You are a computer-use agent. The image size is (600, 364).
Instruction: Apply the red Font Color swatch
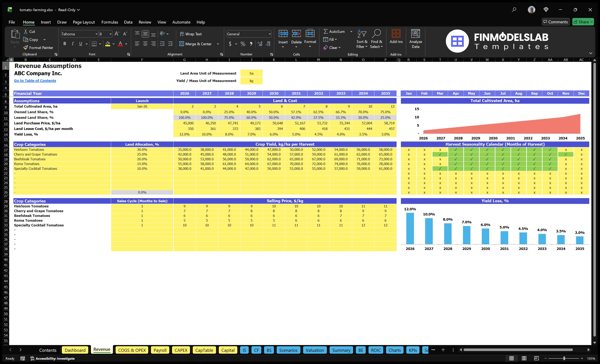pyautogui.click(x=120, y=44)
